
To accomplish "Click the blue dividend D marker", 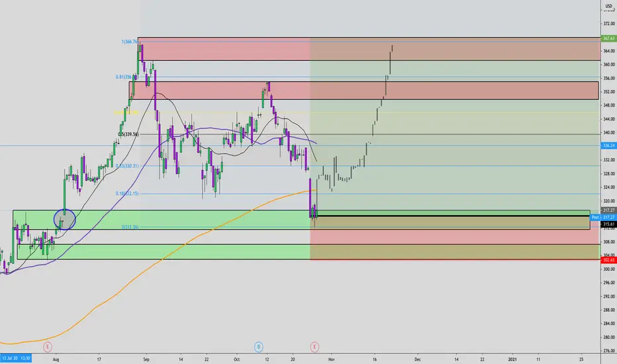I will click(x=259, y=347).
